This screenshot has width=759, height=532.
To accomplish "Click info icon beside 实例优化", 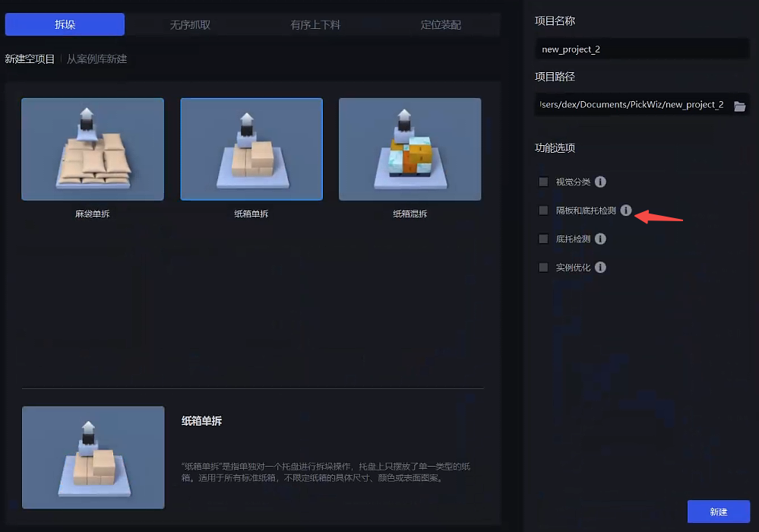I will click(600, 268).
